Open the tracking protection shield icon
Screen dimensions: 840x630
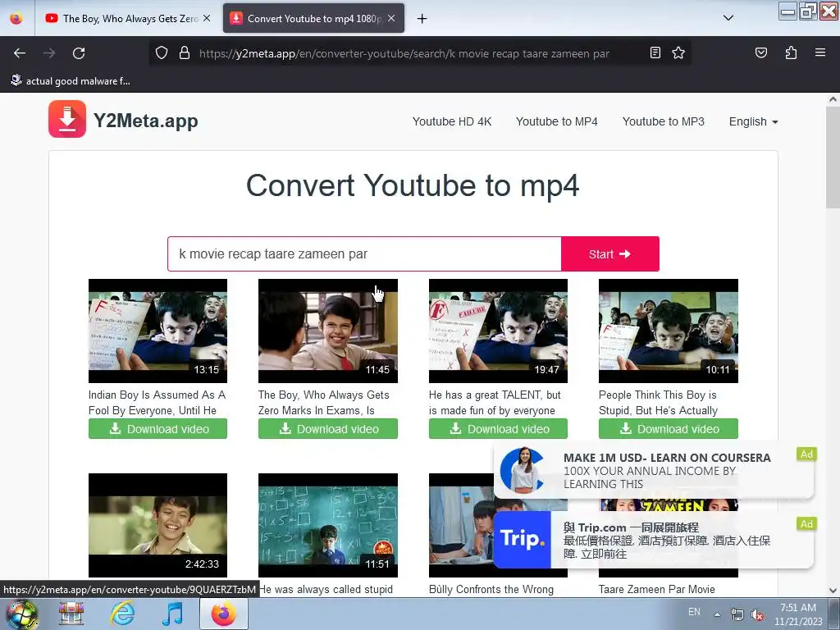[x=162, y=53]
